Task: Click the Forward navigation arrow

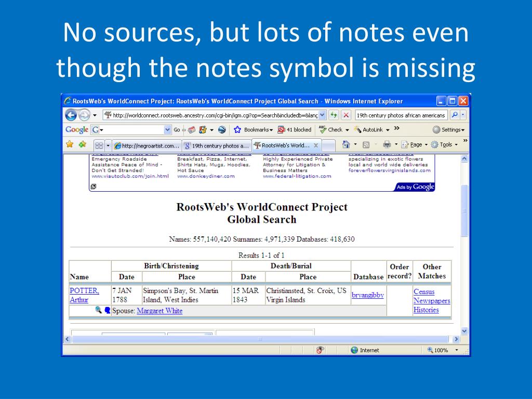Action: click(x=84, y=115)
